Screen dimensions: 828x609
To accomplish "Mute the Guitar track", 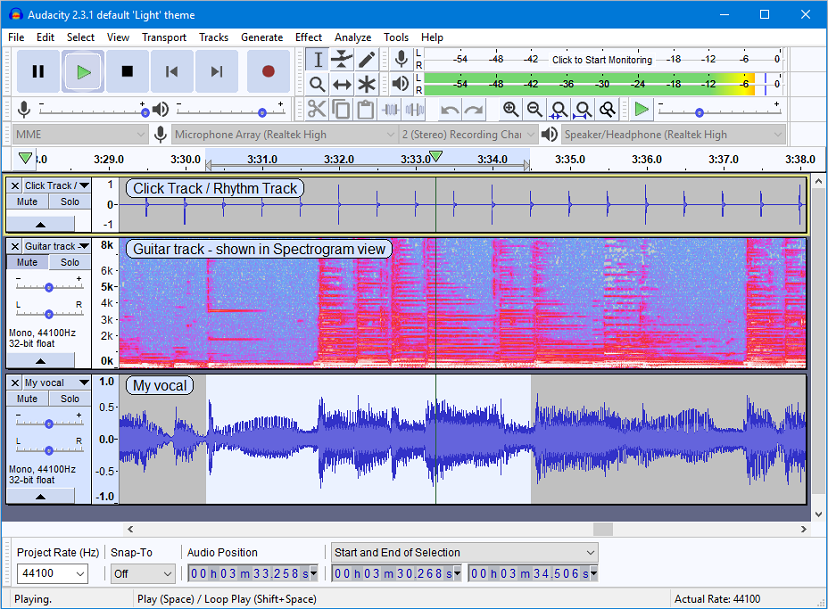I will click(25, 262).
